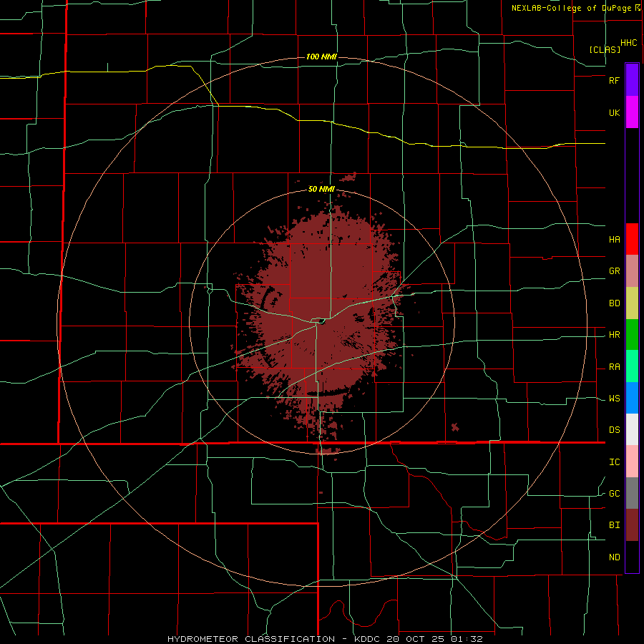Select the salmon GR legend color swatch
The width and height of the screenshot is (644, 644).
[632, 271]
